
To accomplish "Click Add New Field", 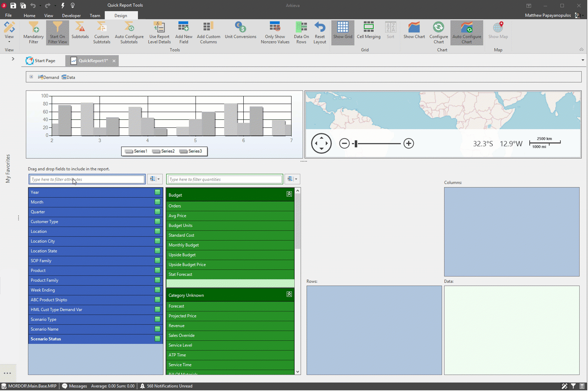I will click(184, 33).
